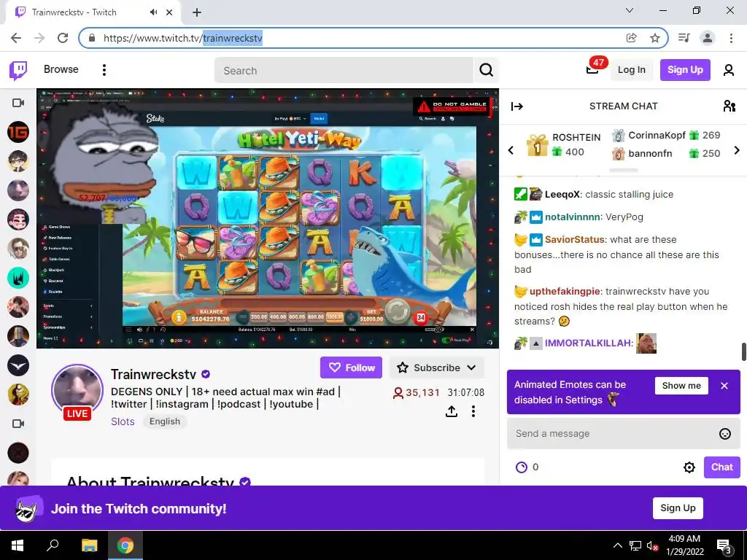Viewport: 747px width, 560px height.
Task: Go back to previous page
Action: click(x=16, y=38)
